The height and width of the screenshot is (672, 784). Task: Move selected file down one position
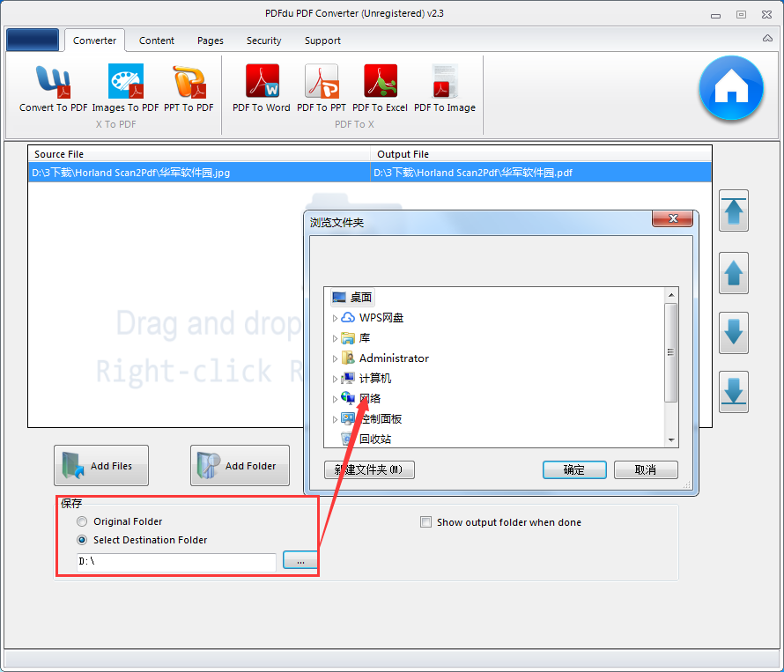coord(734,333)
